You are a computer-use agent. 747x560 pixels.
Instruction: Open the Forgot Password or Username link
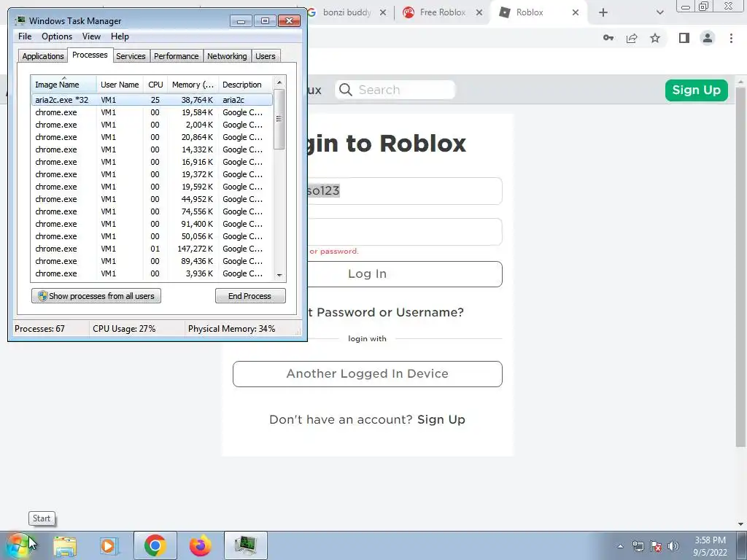[385, 312]
